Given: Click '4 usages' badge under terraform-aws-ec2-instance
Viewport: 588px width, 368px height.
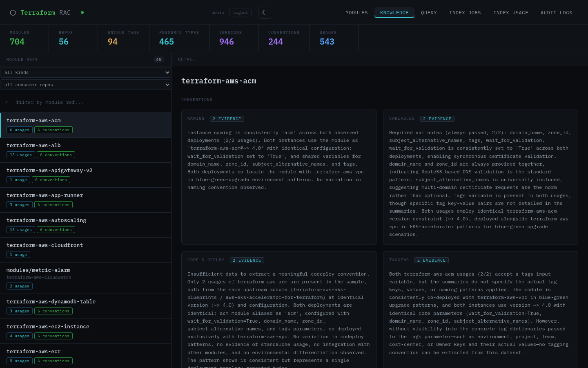Looking at the screenshot, I should 20,336.
